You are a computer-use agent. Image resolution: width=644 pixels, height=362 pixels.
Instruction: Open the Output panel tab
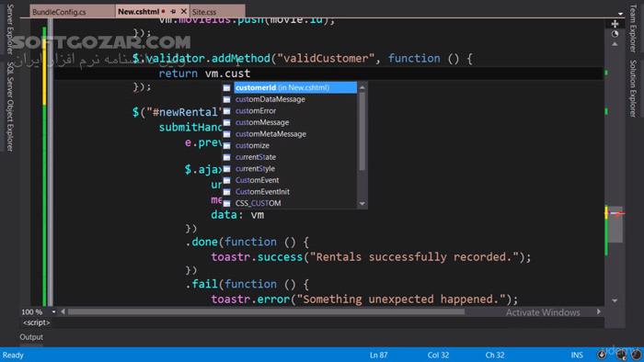31,337
